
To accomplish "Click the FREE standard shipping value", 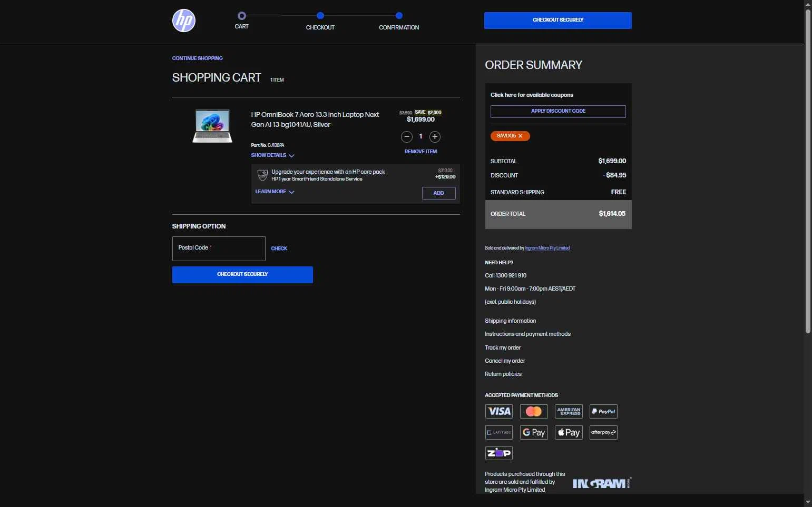I will pyautogui.click(x=619, y=192).
